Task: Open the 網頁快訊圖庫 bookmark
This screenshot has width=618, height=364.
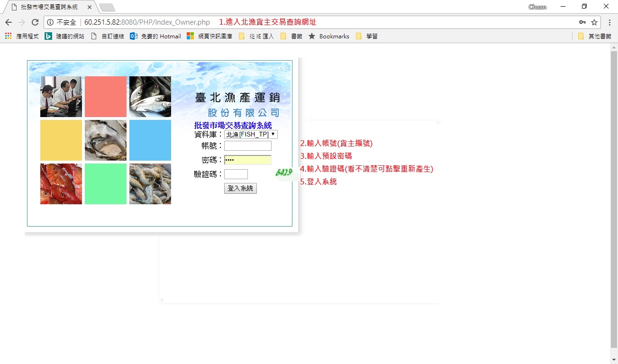Action: [x=209, y=36]
